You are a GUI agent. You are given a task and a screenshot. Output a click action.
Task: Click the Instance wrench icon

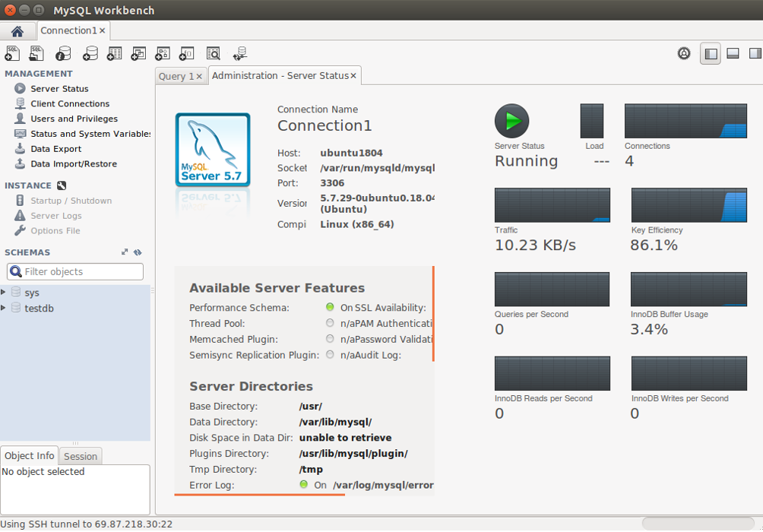[62, 185]
